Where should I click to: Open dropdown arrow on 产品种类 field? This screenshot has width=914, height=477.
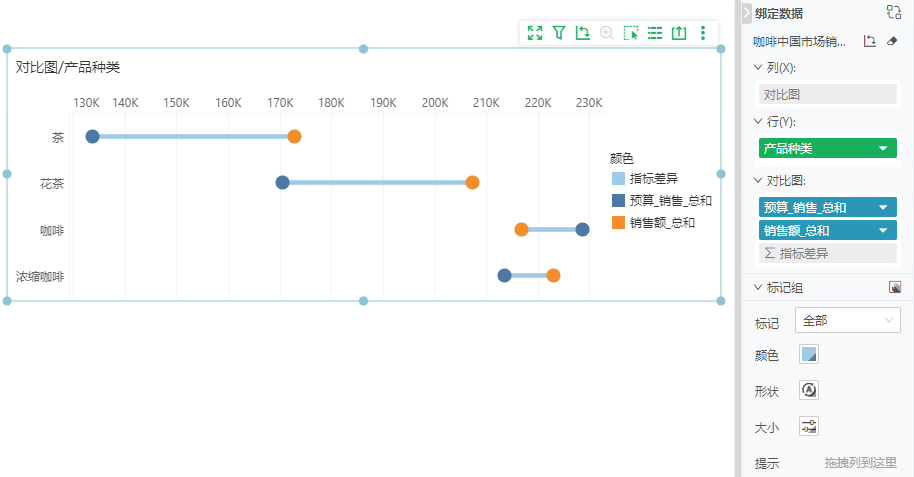pos(882,149)
